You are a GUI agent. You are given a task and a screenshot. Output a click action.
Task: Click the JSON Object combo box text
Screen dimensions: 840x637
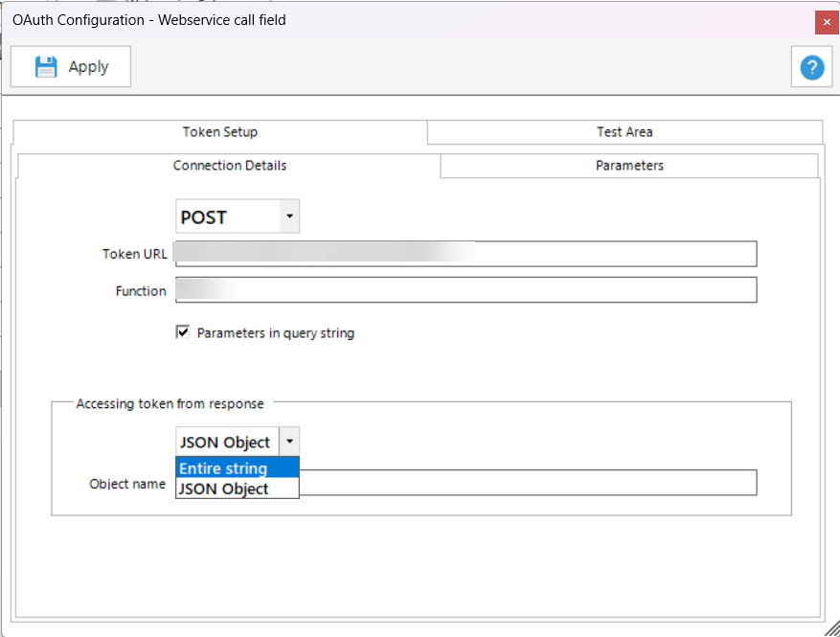point(226,442)
